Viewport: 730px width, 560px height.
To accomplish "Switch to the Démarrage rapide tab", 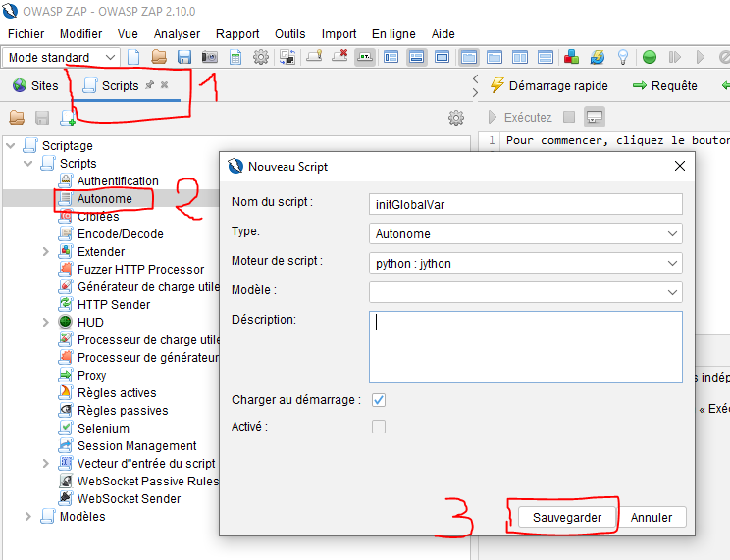I will point(549,85).
